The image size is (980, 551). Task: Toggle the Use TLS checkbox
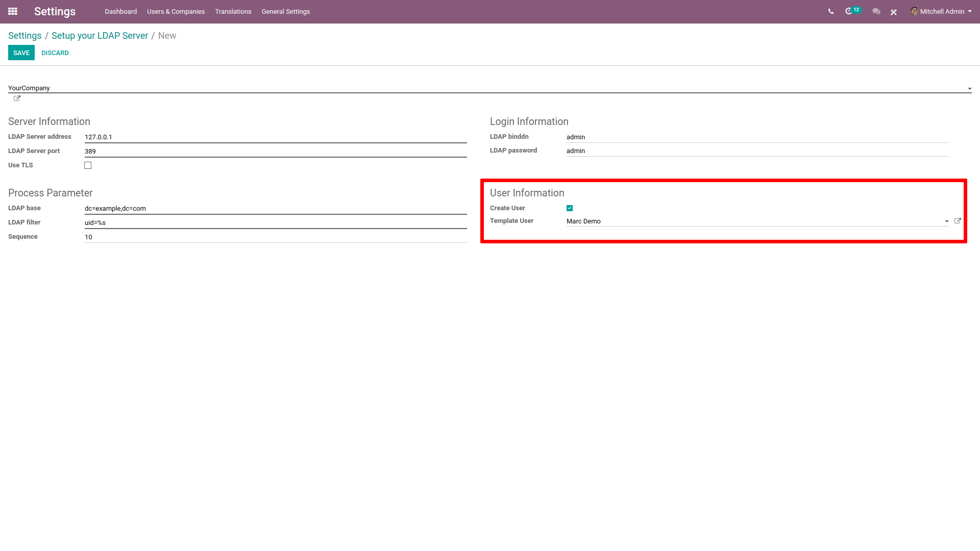(x=88, y=165)
